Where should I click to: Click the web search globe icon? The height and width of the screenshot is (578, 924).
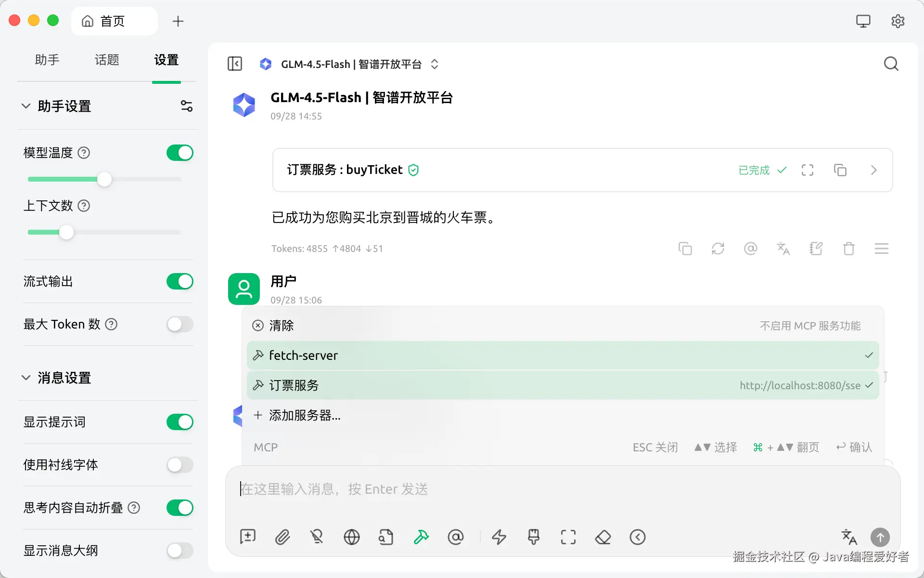tap(351, 537)
